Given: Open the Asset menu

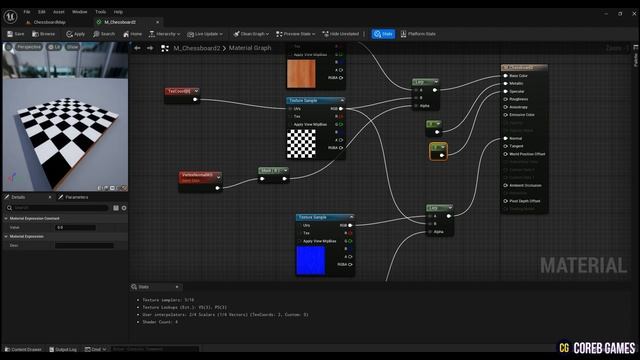Looking at the screenshot, I should (x=59, y=12).
